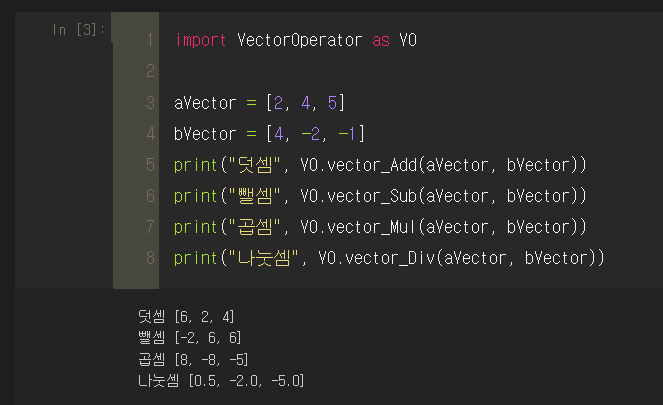Image resolution: width=663 pixels, height=405 pixels.
Task: Click output line 나눗셈 [0.5, -2.0, -5.0]
Action: (221, 381)
